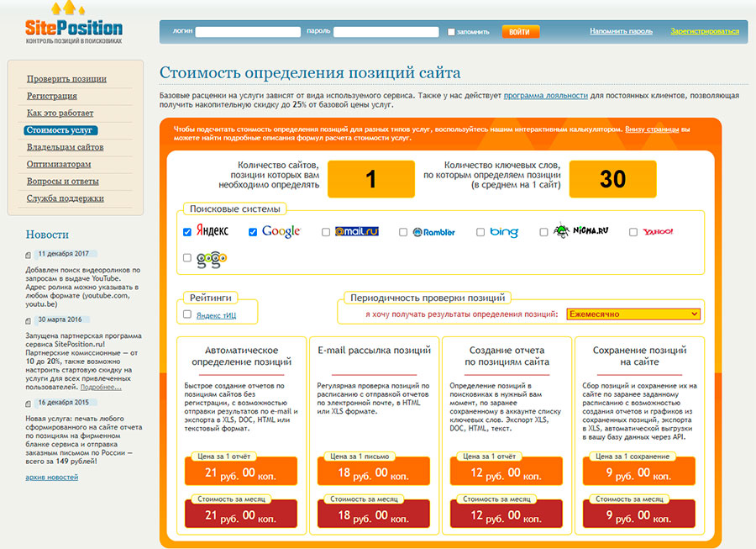This screenshot has width=756, height=549.
Task: Open Оптимизаторам menu item
Action: 59,164
